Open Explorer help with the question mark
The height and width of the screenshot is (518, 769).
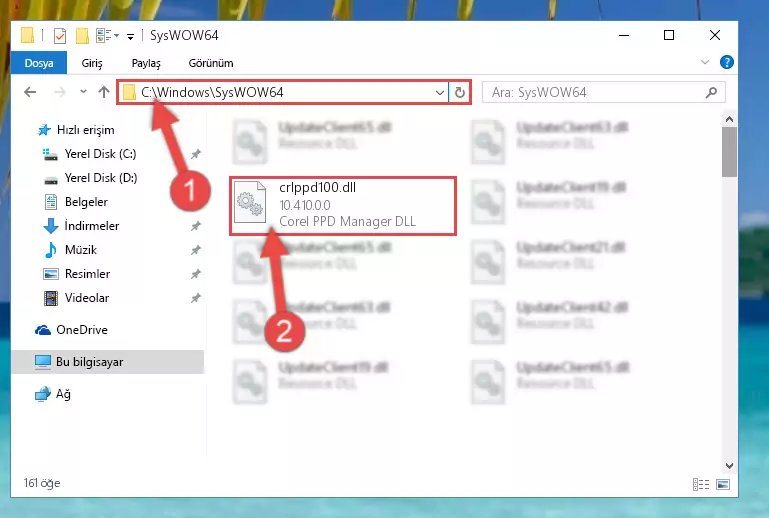click(x=726, y=62)
